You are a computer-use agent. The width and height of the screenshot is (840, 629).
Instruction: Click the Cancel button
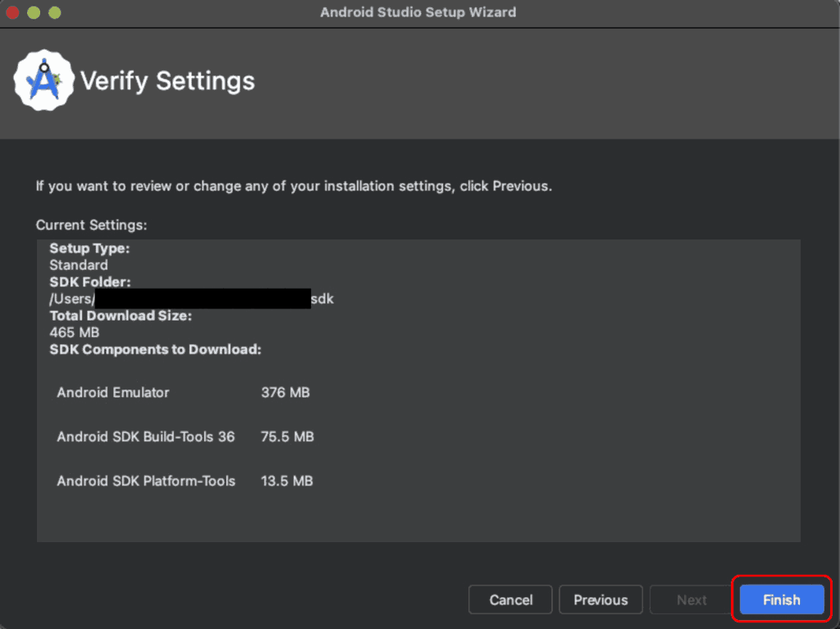tap(510, 599)
